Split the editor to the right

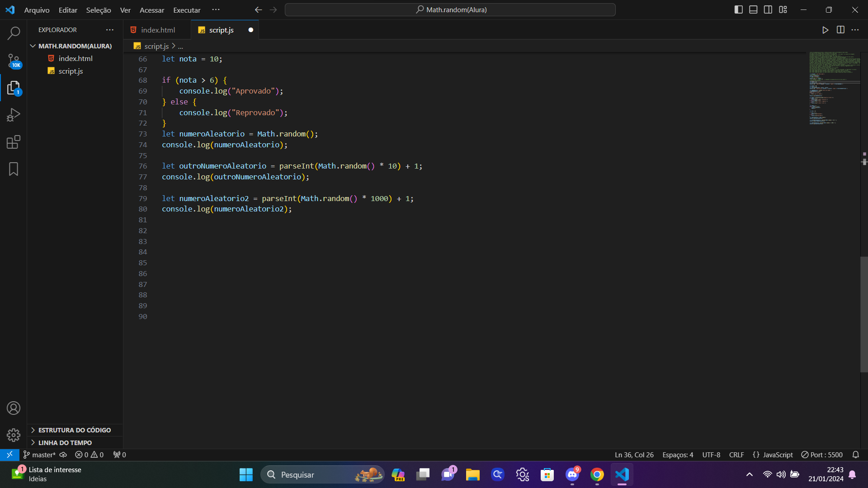point(840,30)
